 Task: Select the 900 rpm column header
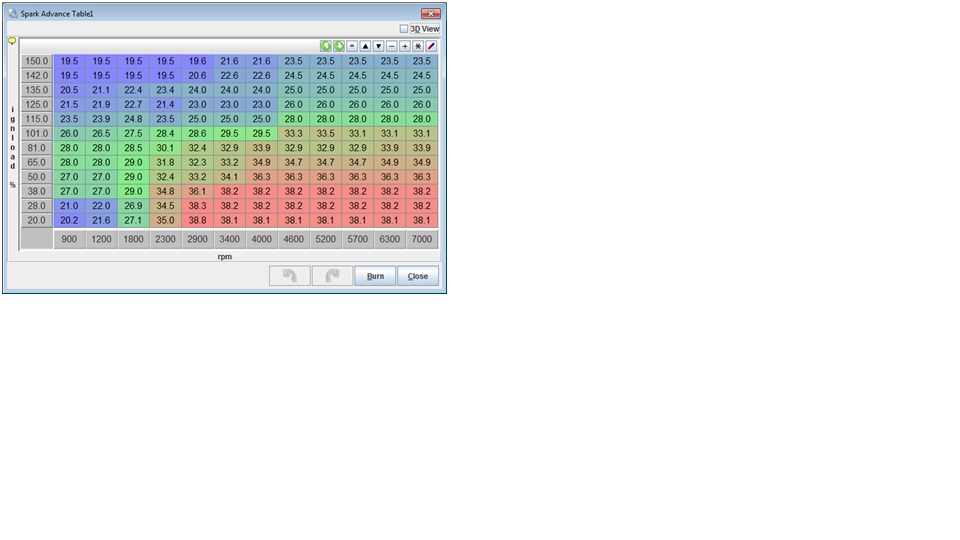click(x=69, y=239)
